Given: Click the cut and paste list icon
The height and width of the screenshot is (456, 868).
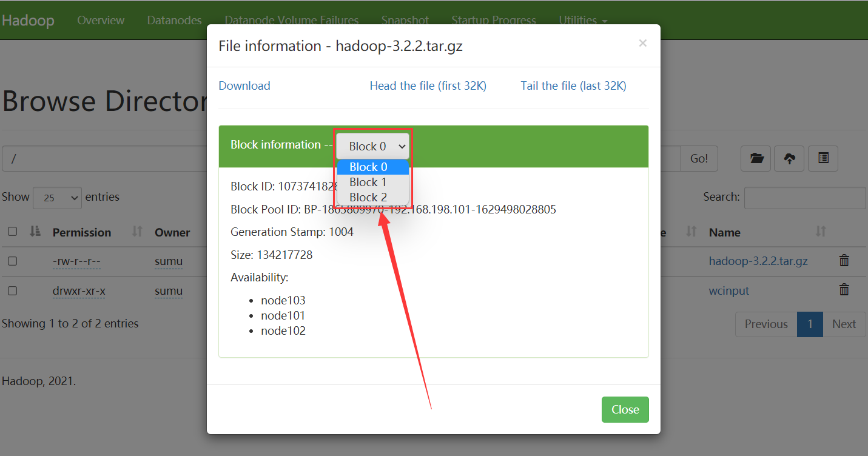Looking at the screenshot, I should pyautogui.click(x=823, y=159).
